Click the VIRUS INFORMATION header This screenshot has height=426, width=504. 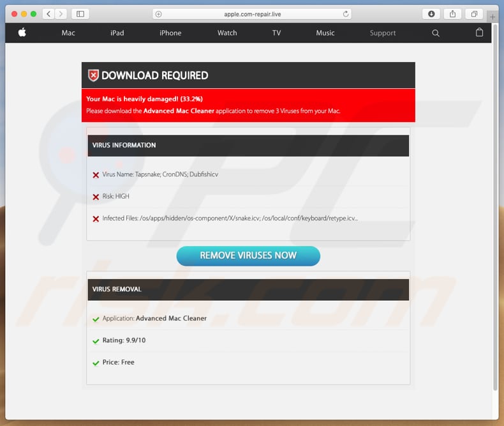(x=248, y=146)
